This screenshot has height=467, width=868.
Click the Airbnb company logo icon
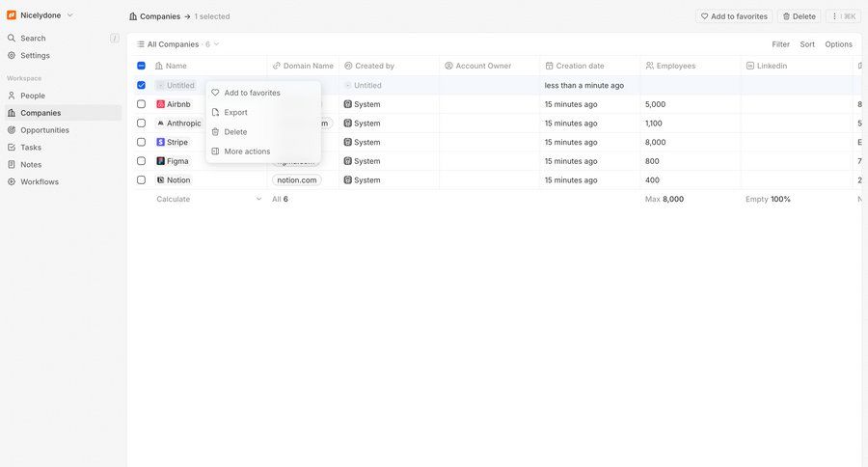click(x=160, y=104)
